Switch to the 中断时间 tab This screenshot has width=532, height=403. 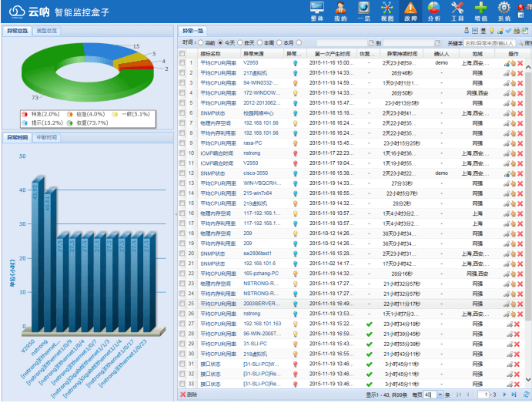pos(46,137)
